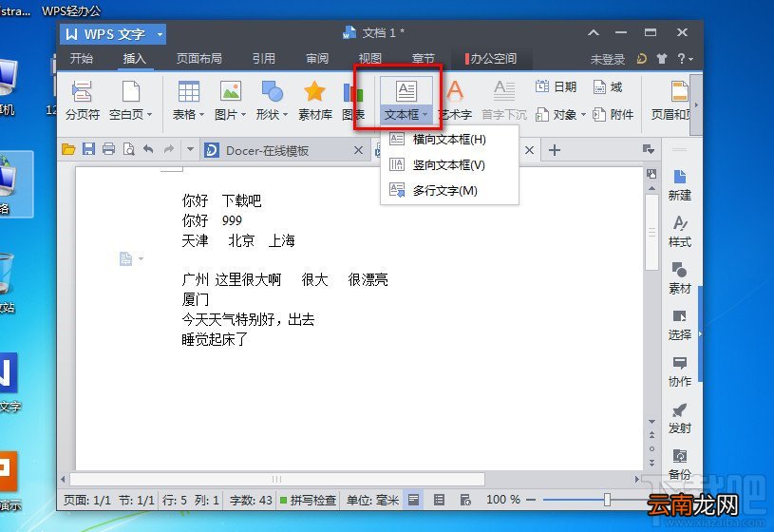Screen dimensions: 774x532
Task: Click the horizontal scrollbar thumb
Action: tap(277, 479)
